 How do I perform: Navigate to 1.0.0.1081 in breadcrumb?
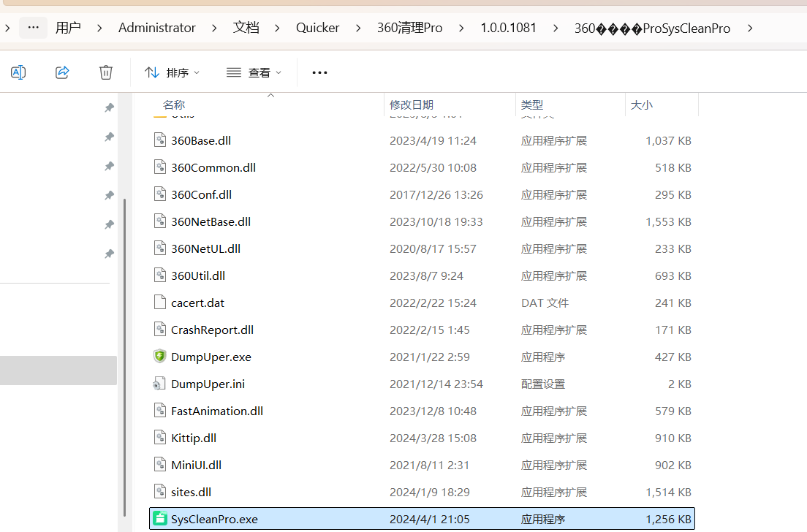tap(509, 28)
